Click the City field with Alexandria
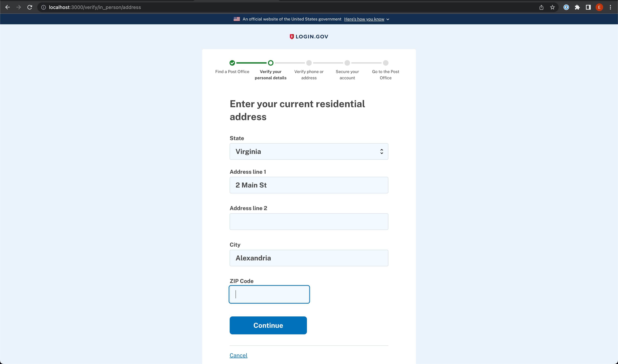The height and width of the screenshot is (364, 618). (309, 258)
